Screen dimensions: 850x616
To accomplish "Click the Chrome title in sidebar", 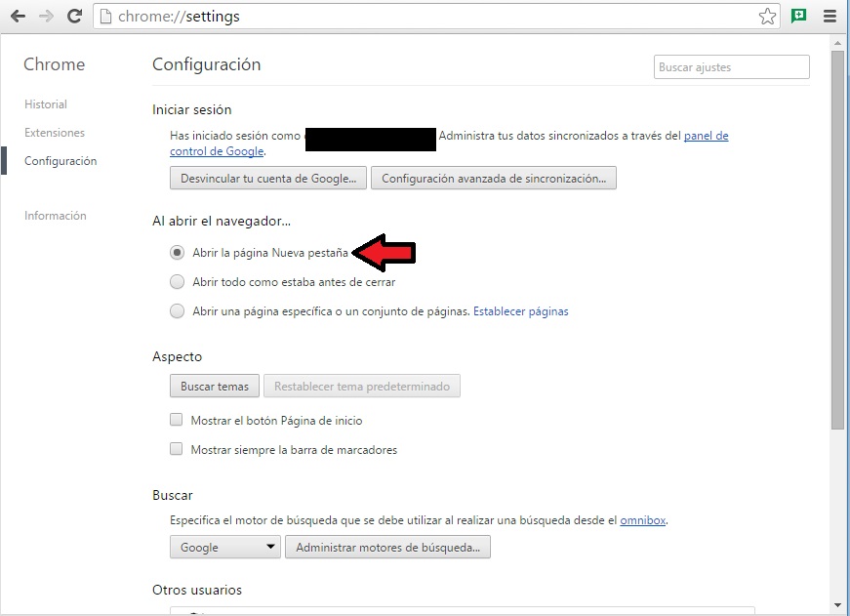I will tap(55, 64).
